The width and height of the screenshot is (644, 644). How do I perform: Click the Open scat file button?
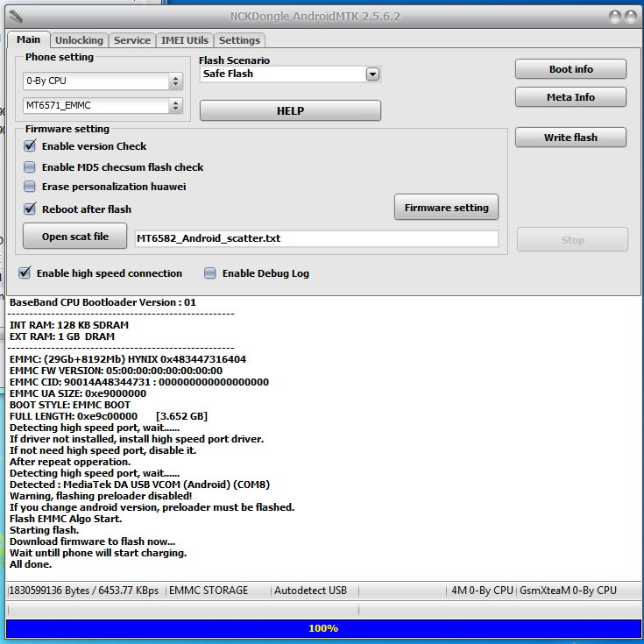(74, 237)
